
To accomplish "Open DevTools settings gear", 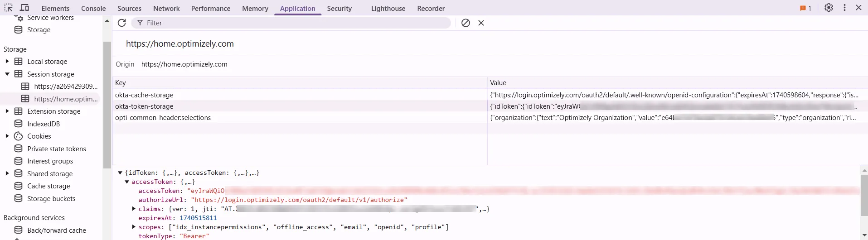I will coord(829,8).
